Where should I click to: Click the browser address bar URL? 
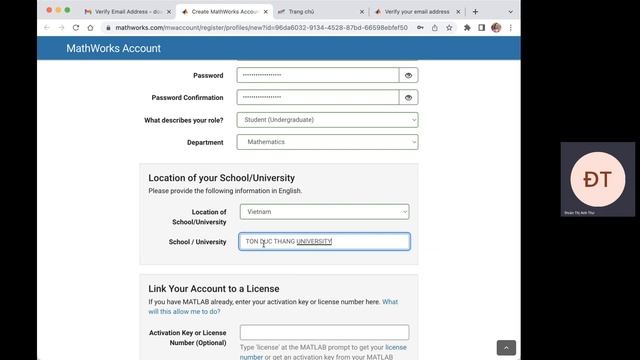[x=261, y=28]
